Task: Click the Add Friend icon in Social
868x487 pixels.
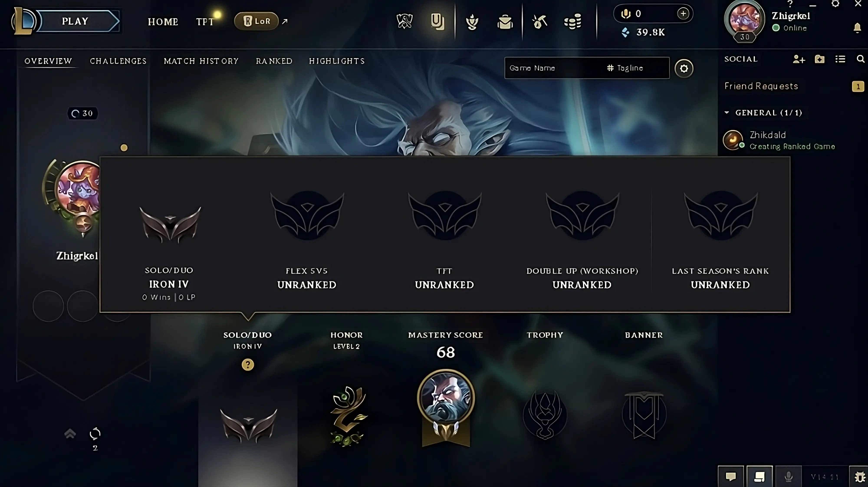Action: [x=799, y=59]
